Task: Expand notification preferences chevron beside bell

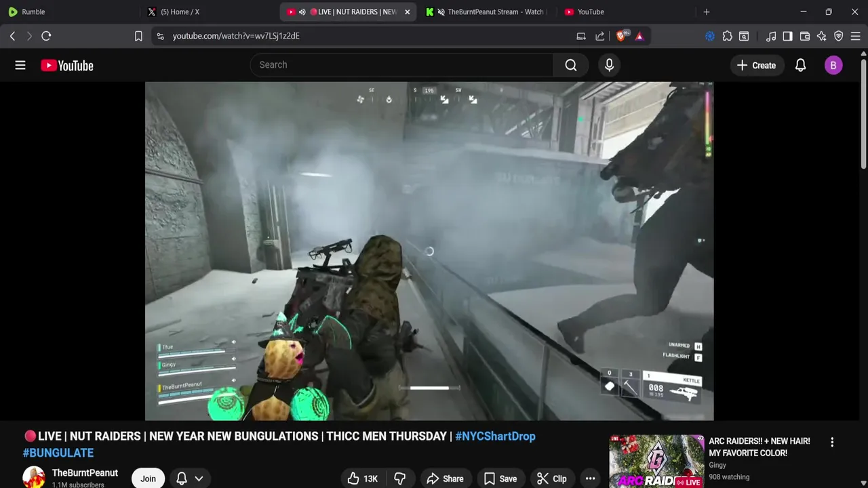Action: [x=199, y=479]
